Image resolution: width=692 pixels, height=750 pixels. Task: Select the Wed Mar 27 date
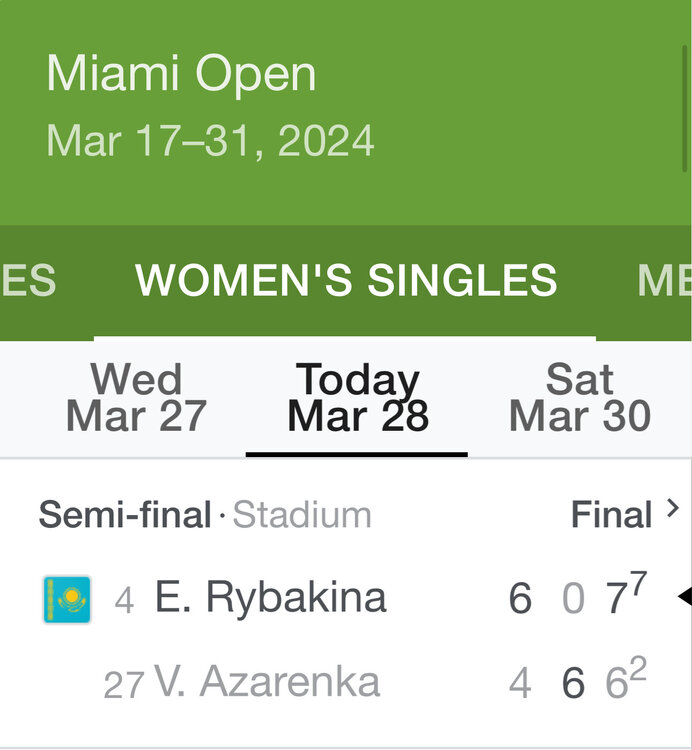[136, 398]
